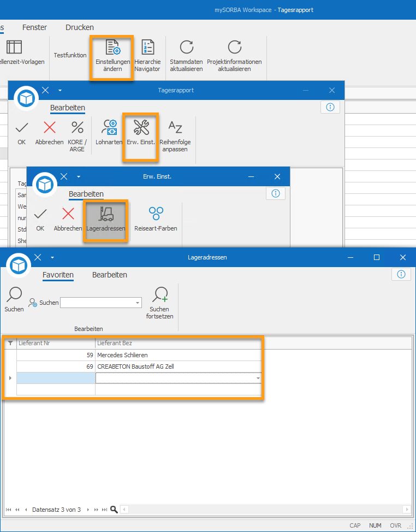This screenshot has height=532, width=416.
Task: Maximize the Lageradressen window
Action: point(376,257)
